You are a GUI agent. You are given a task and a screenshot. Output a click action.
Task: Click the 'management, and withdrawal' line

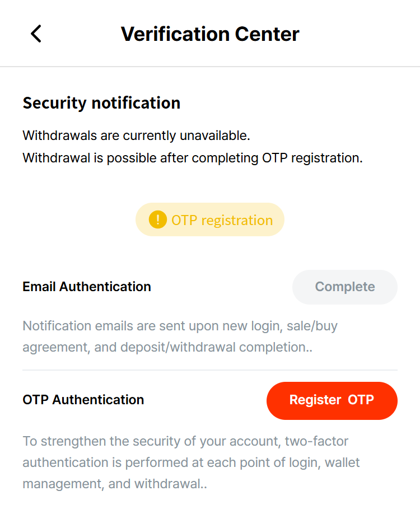tap(115, 484)
